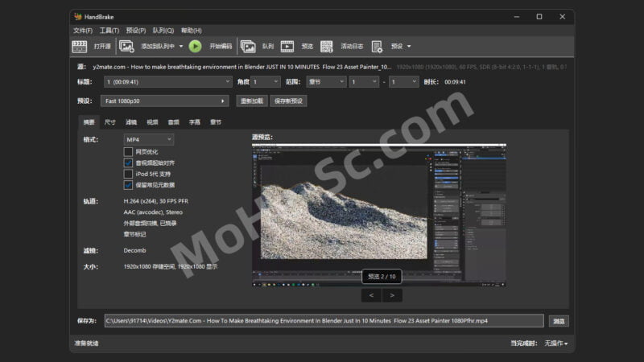Click the source file name text

pyautogui.click(x=242, y=67)
